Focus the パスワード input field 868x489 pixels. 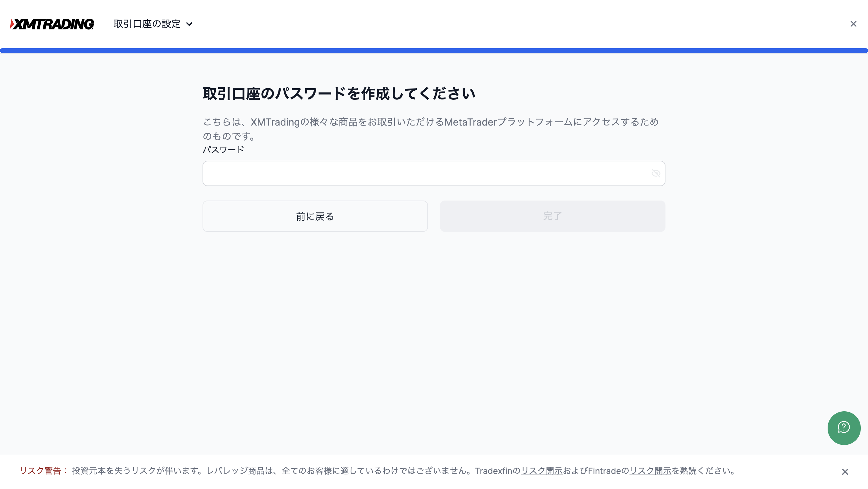tap(434, 173)
